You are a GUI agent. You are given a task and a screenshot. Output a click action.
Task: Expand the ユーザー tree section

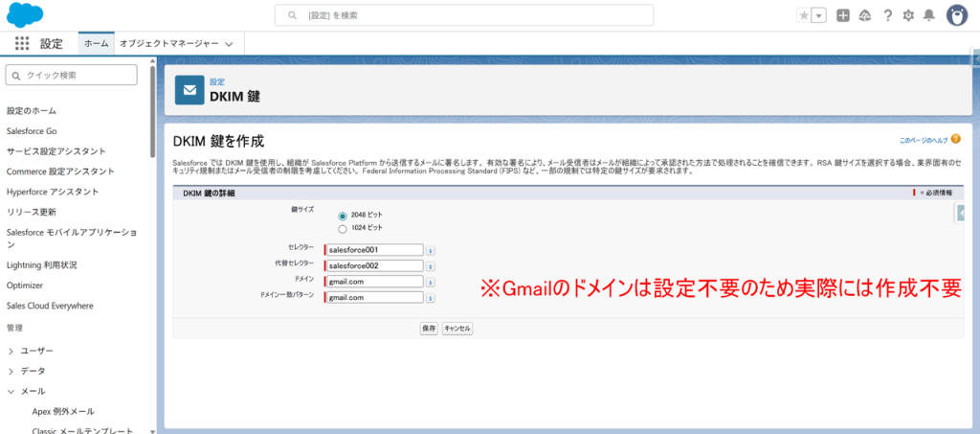(x=11, y=351)
